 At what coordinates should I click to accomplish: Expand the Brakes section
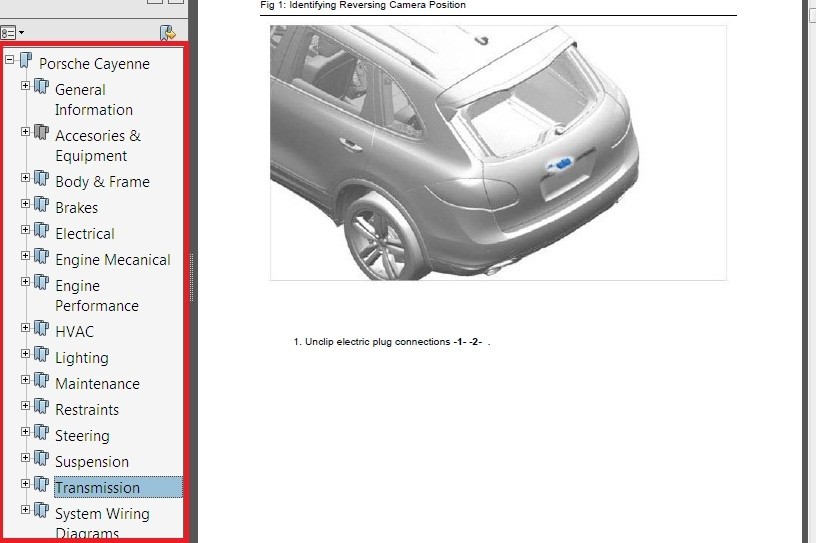25,204
